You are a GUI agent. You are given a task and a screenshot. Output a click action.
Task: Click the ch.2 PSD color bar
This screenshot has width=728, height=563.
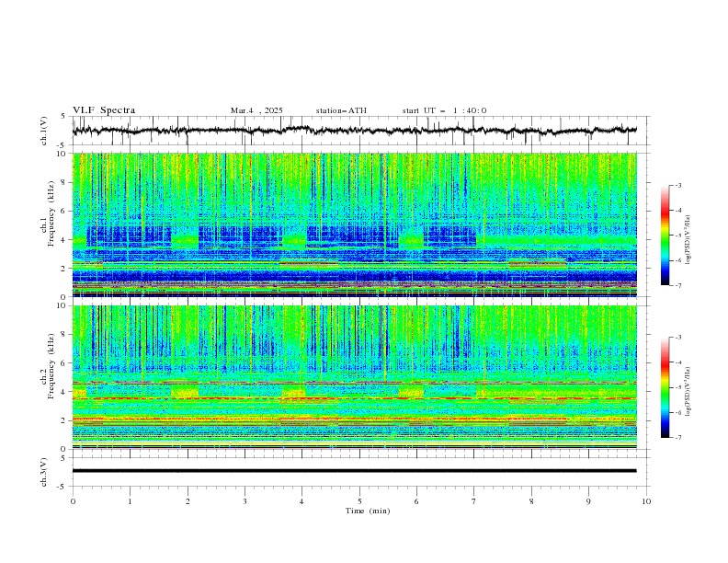tap(665, 387)
